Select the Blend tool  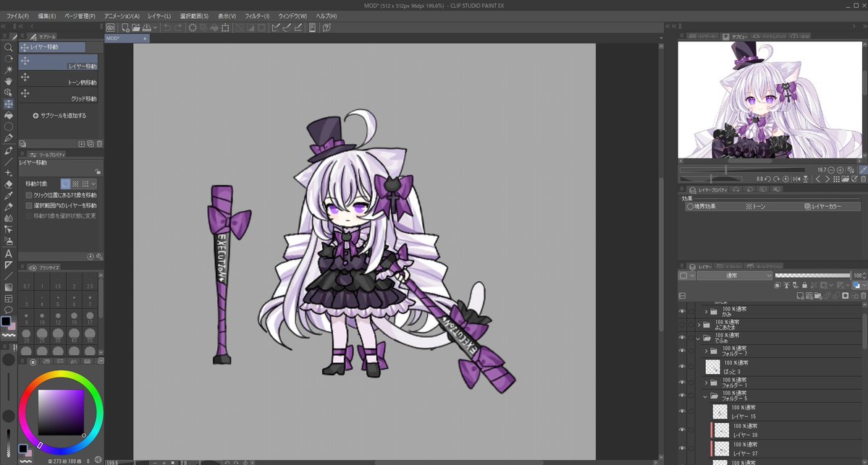pos(8,218)
